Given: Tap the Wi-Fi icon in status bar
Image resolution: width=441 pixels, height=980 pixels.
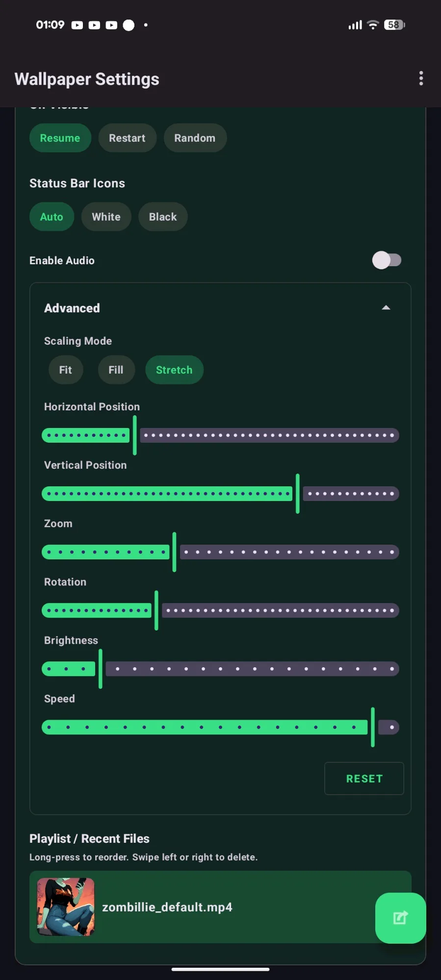Looking at the screenshot, I should [373, 25].
